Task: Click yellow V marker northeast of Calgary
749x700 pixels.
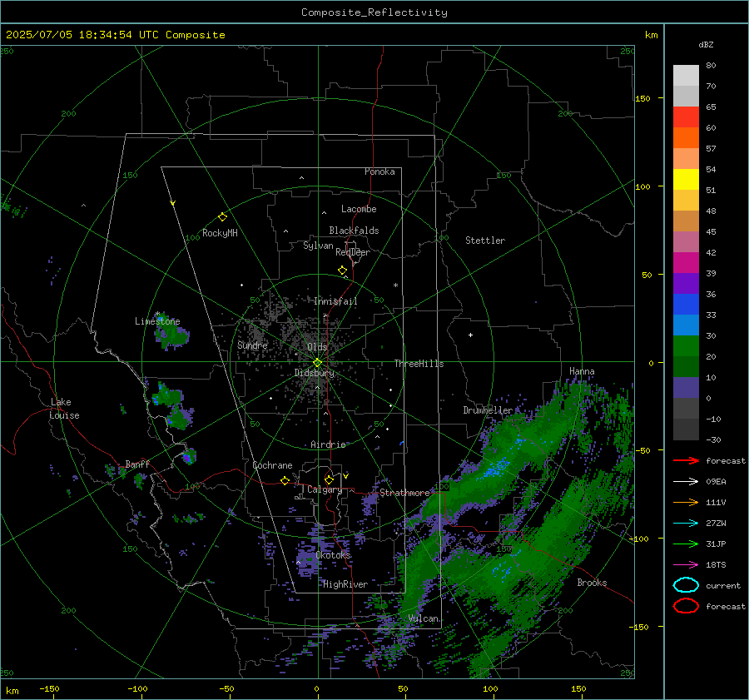Action: pos(345,476)
